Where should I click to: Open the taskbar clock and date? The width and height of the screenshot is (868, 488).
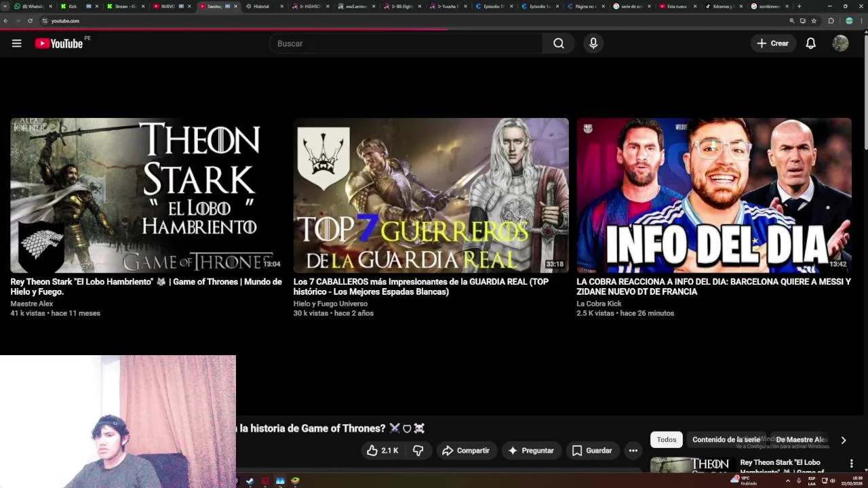pos(851,481)
